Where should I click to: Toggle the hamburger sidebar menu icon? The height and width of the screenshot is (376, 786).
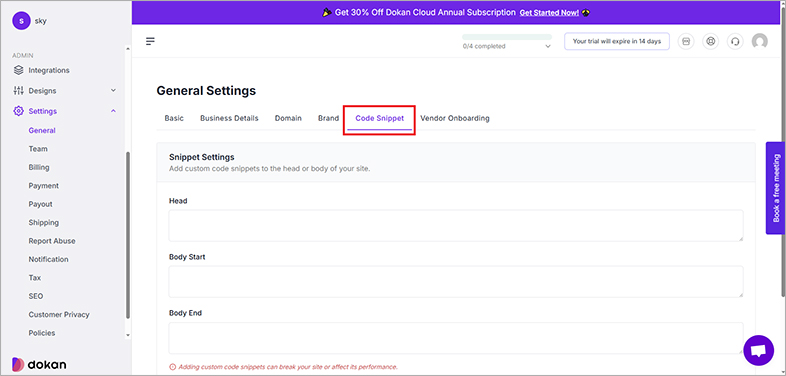tap(150, 41)
